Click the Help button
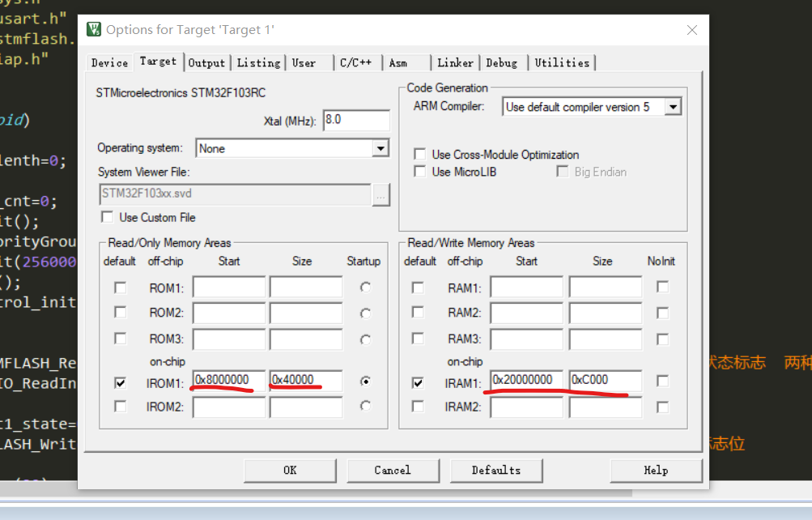Image resolution: width=812 pixels, height=520 pixels. tap(656, 470)
